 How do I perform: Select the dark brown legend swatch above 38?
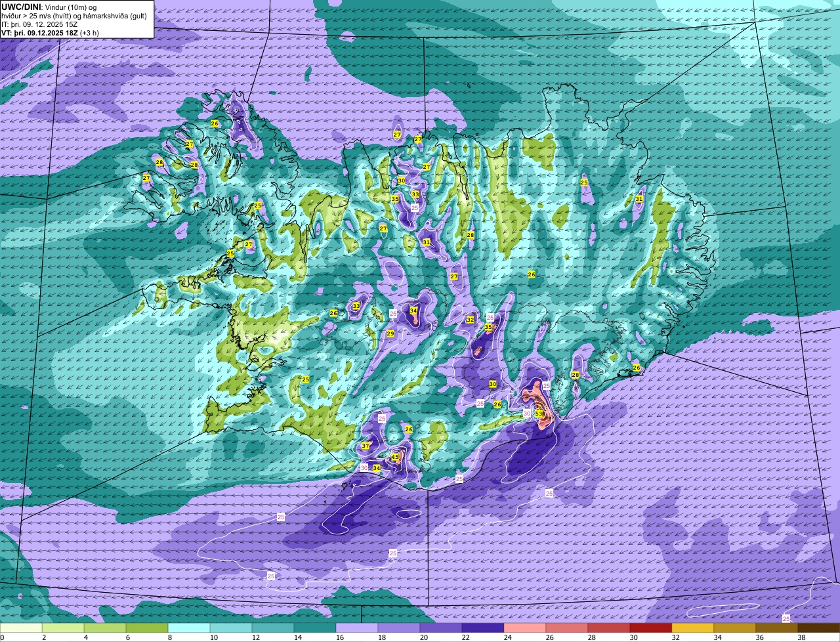tap(819, 628)
